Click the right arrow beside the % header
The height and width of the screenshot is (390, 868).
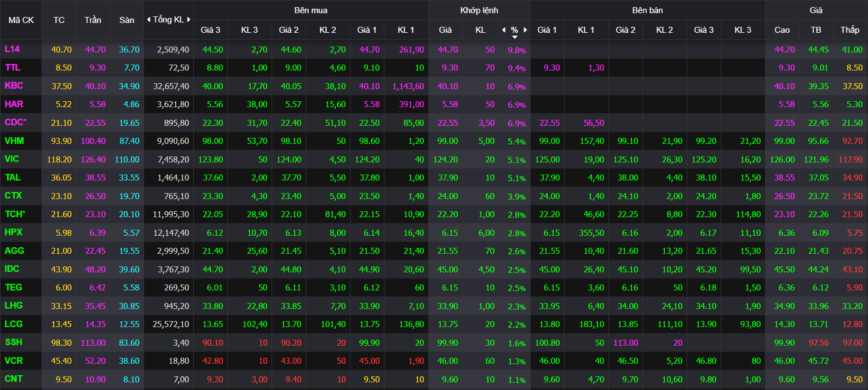tap(525, 30)
